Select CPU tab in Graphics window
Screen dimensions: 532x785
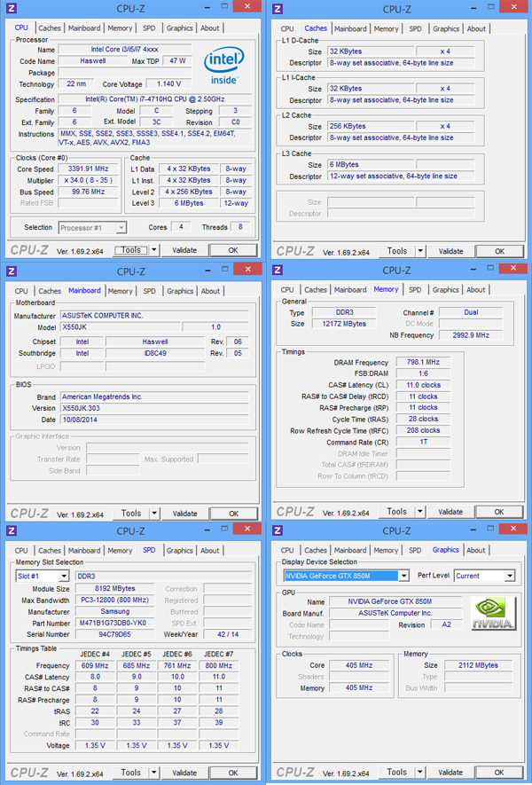287,550
